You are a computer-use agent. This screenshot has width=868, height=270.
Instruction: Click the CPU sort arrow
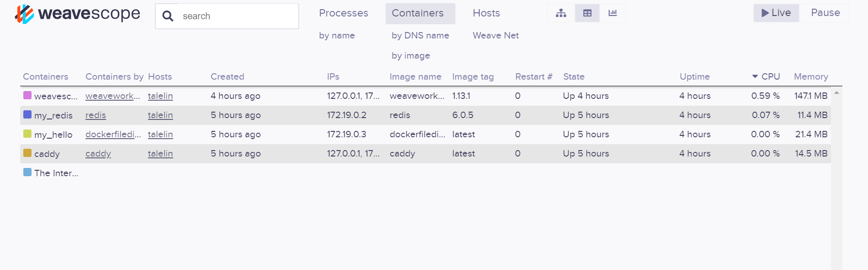coord(755,76)
